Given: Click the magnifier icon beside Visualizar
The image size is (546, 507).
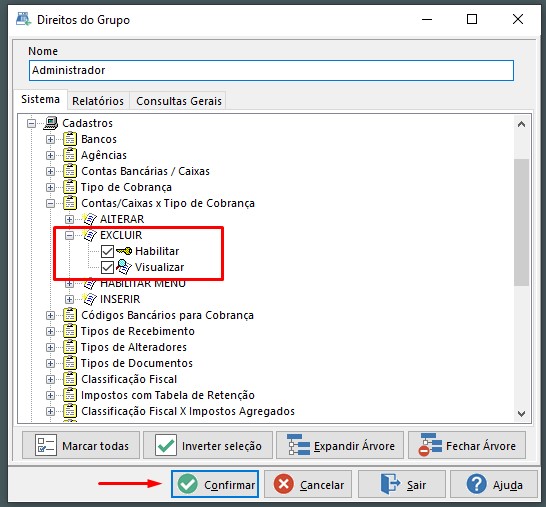Looking at the screenshot, I should pyautogui.click(x=124, y=267).
